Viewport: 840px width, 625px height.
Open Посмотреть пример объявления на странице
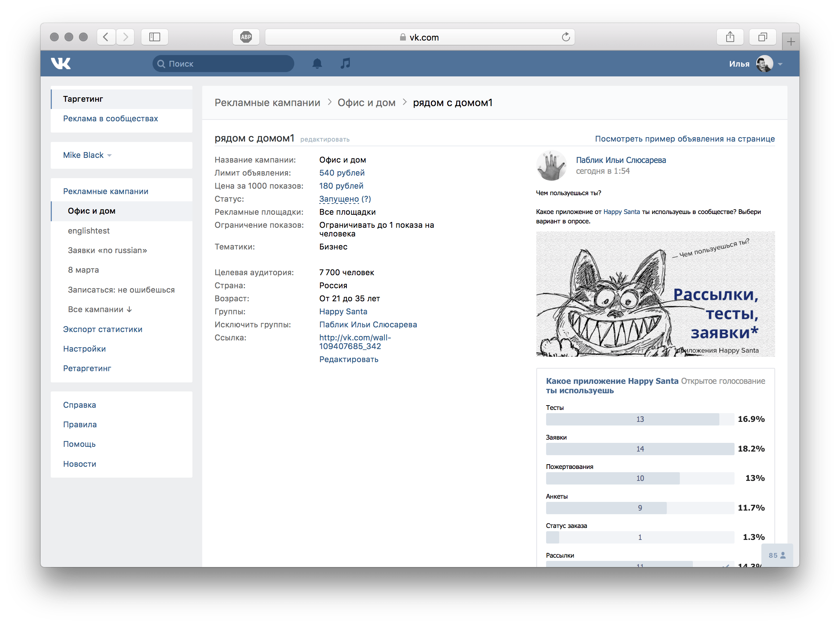click(685, 139)
